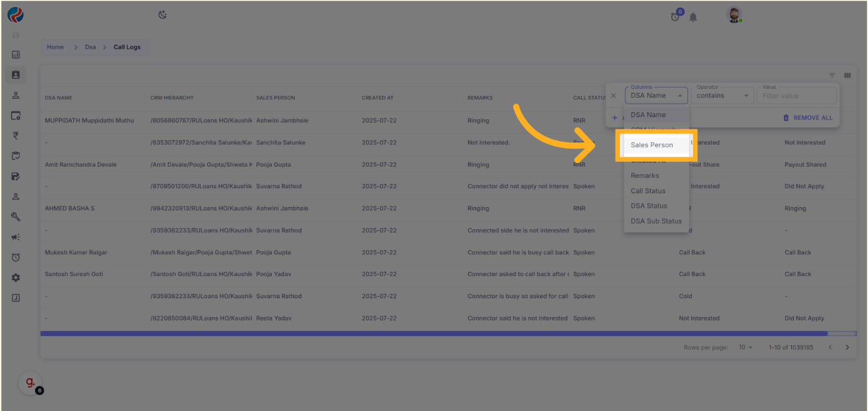The width and height of the screenshot is (868, 411).
Task: Expand the Operator dropdown showing contains
Action: [x=721, y=96]
